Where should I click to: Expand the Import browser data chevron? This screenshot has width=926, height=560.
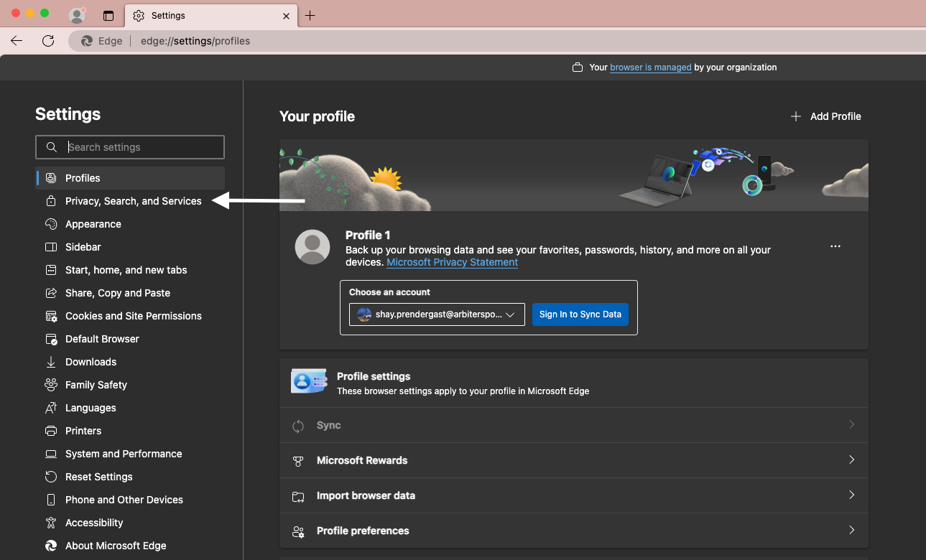(851, 495)
